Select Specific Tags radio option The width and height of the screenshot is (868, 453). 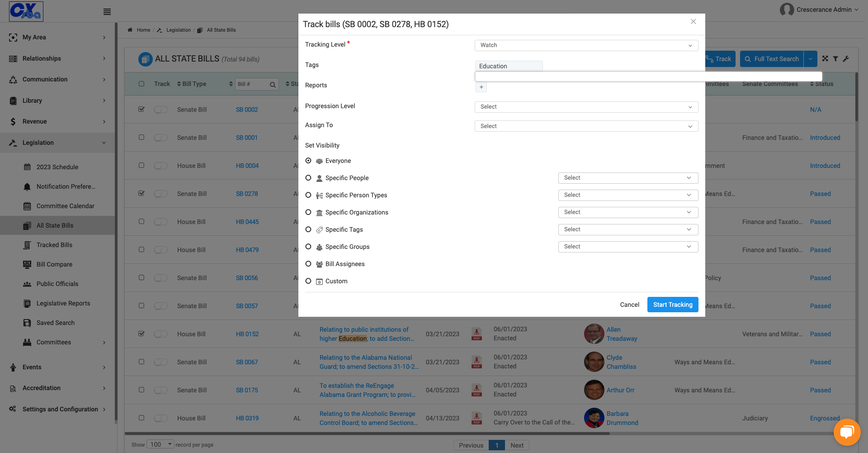308,229
